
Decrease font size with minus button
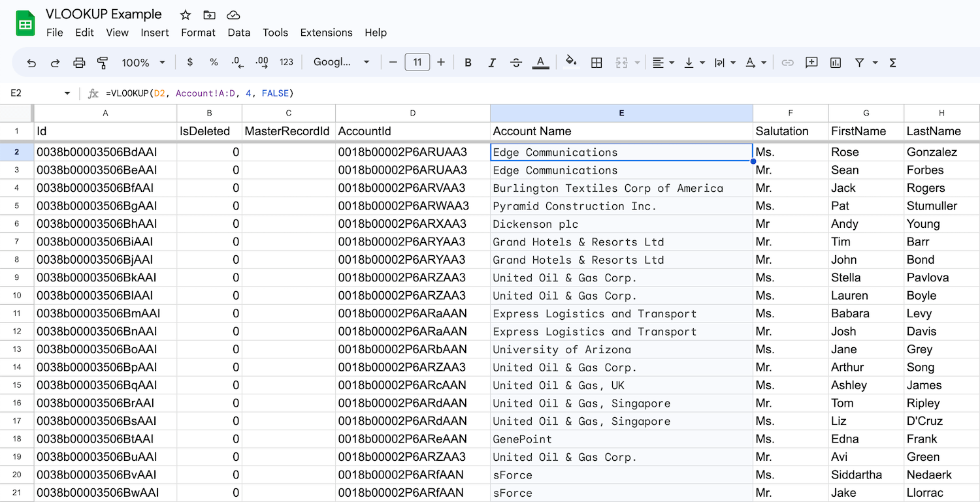point(393,63)
